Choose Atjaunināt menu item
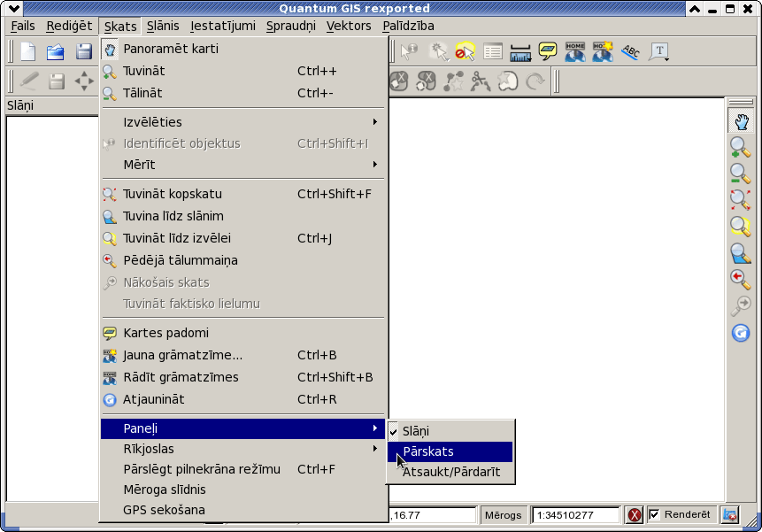Viewport: 762px width, 532px height. click(x=242, y=399)
